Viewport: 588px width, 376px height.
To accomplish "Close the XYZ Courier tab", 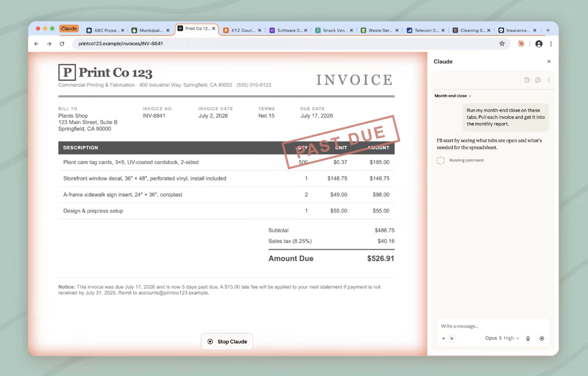I will coord(260,30).
